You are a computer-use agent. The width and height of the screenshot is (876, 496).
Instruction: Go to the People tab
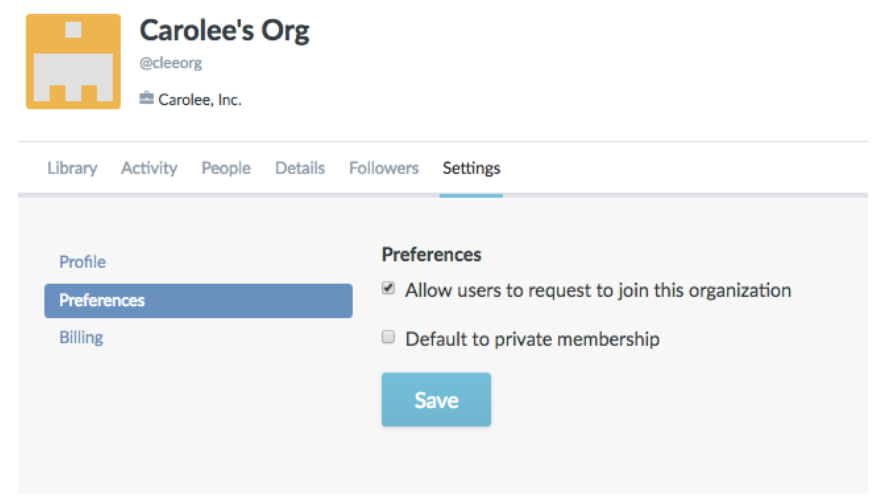click(x=226, y=168)
